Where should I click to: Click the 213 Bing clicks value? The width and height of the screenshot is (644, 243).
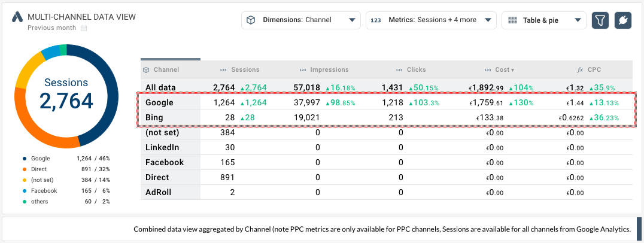(396, 118)
